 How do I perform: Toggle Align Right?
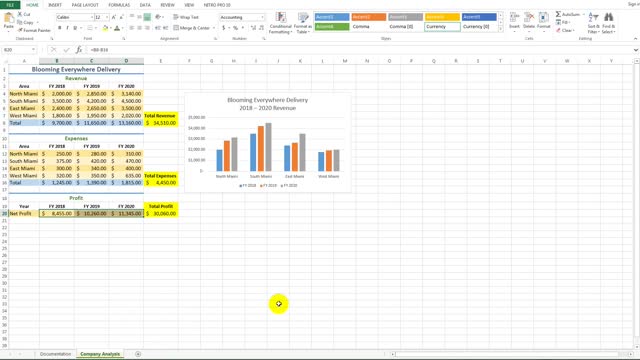147,28
